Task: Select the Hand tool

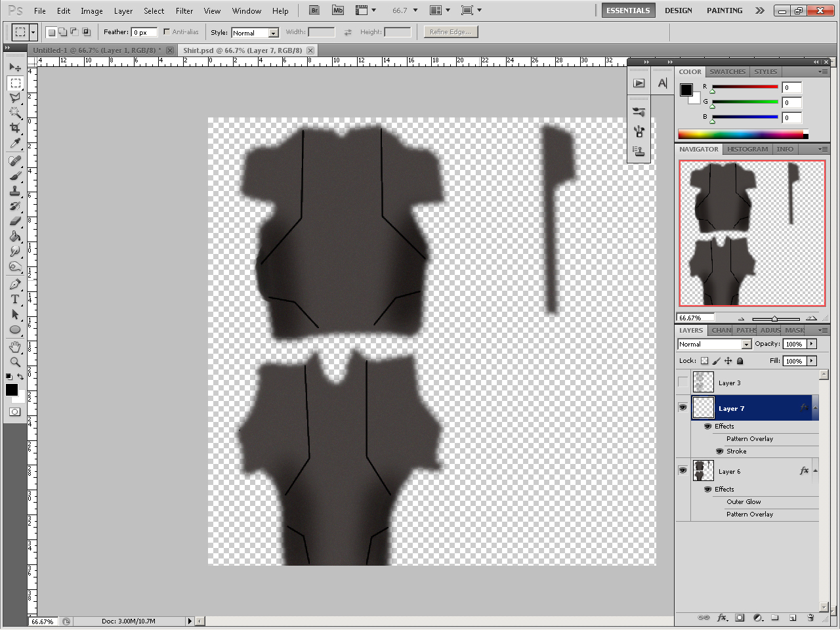Action: [x=15, y=346]
